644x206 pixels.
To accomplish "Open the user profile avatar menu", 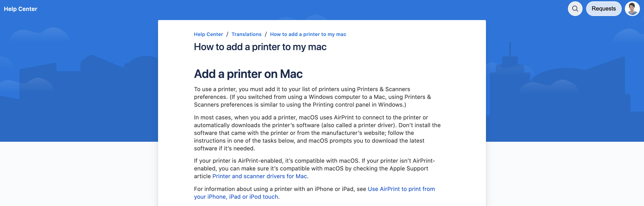I will click(632, 9).
